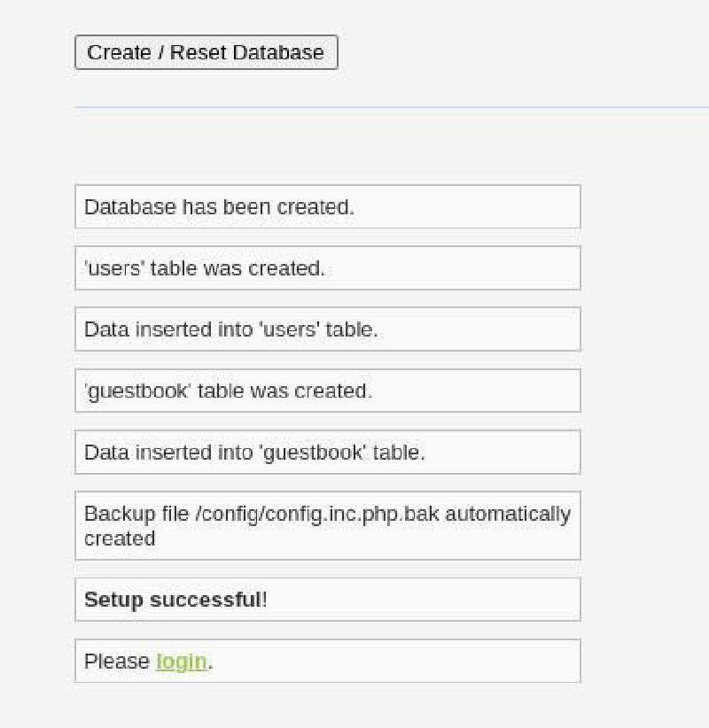Click the "'users' table was created." message
Screen dimensions: 709x728
coord(205,268)
